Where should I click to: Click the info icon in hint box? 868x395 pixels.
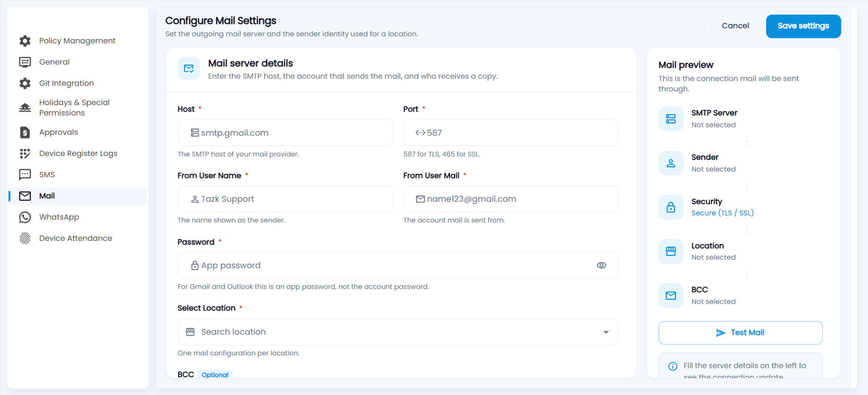tap(673, 366)
